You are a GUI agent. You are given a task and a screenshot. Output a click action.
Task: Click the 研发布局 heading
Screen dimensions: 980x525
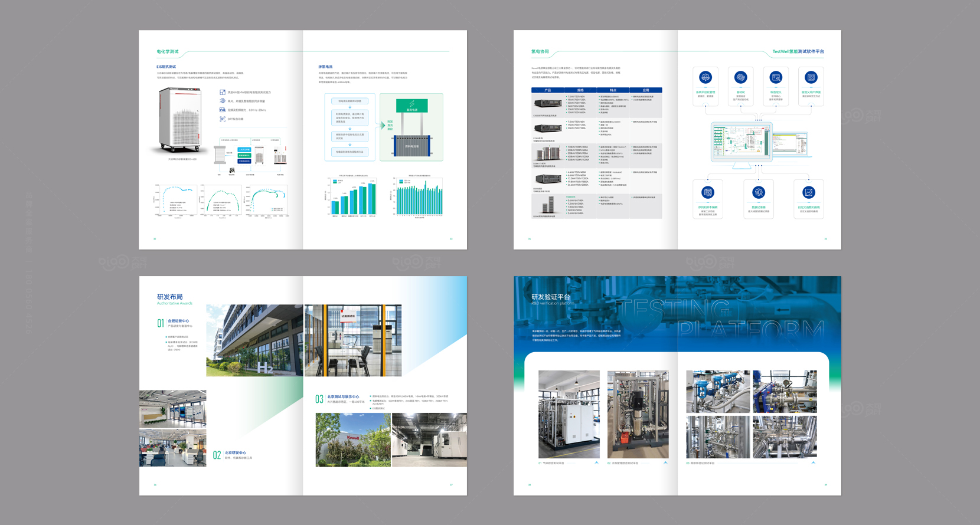pyautogui.click(x=170, y=297)
